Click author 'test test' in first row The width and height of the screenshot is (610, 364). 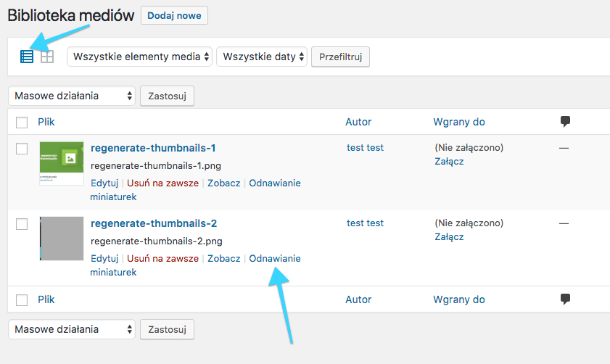point(365,147)
